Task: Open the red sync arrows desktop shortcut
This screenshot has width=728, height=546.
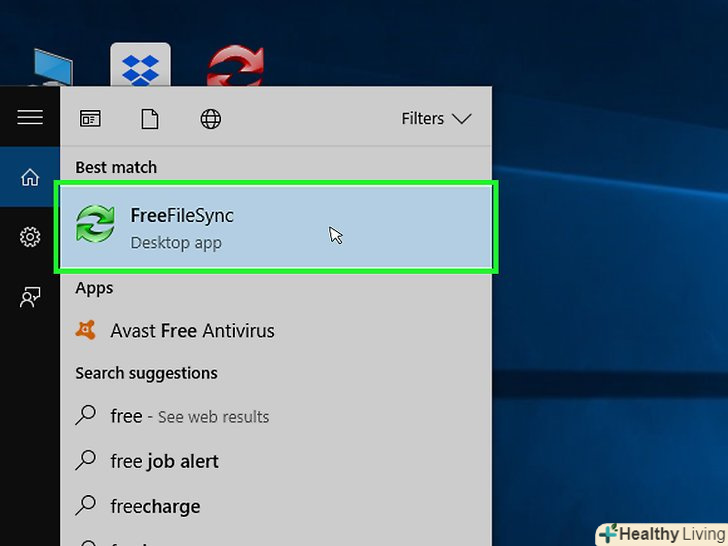Action: (x=236, y=65)
